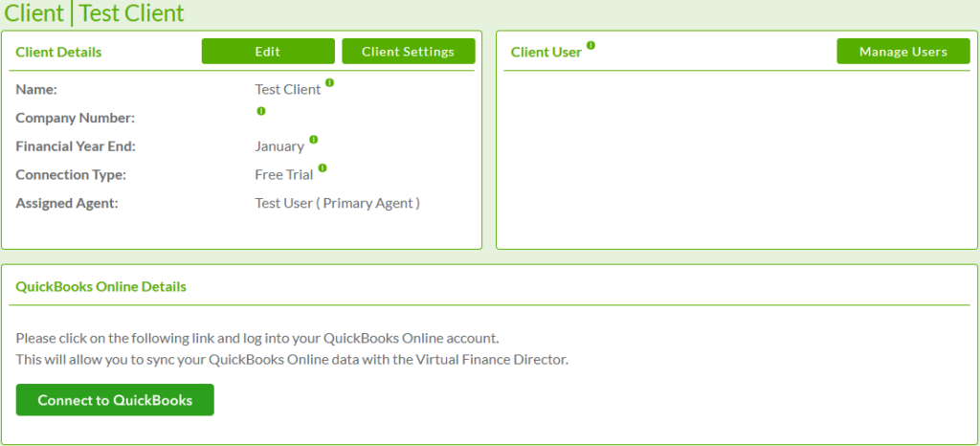Screen dimensions: 980x446
Task: Click the info icon next to January
Action: pyautogui.click(x=313, y=140)
